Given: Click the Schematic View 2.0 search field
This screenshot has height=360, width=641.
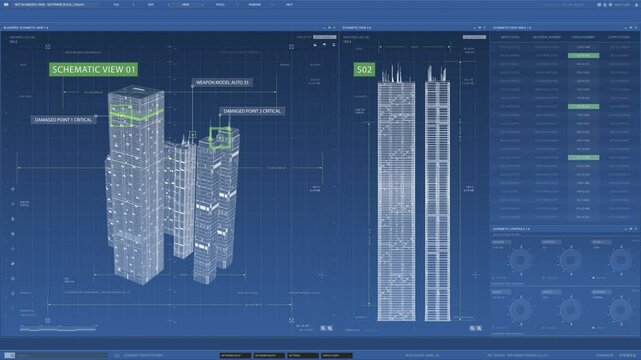Looking at the screenshot, I should (x=474, y=37).
